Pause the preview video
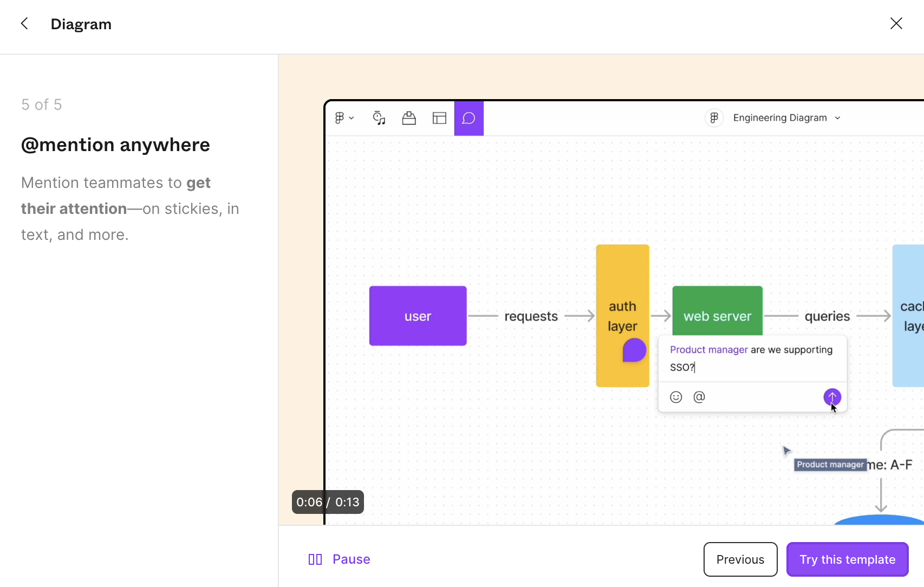Viewport: 924px width, 587px height. tap(339, 559)
